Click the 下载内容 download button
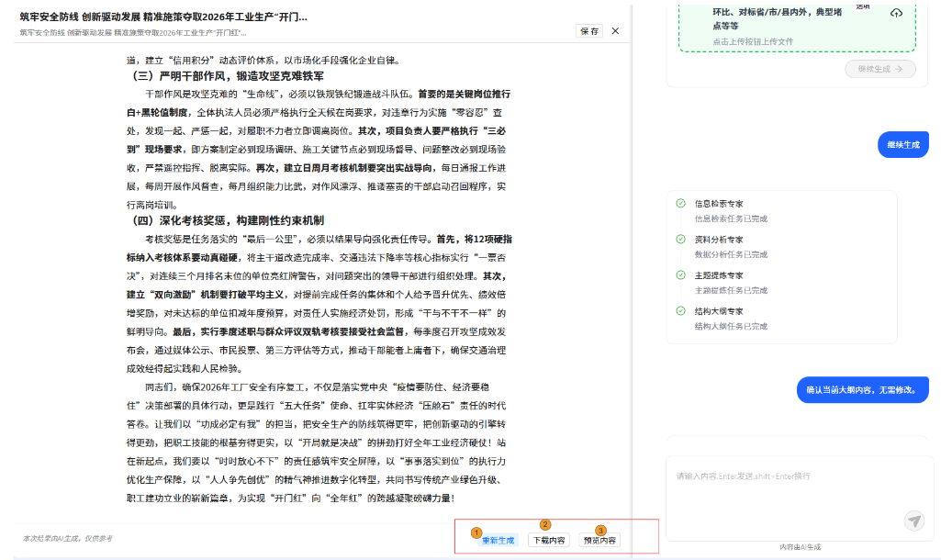Image resolution: width=941 pixels, height=560 pixels. 549,541
